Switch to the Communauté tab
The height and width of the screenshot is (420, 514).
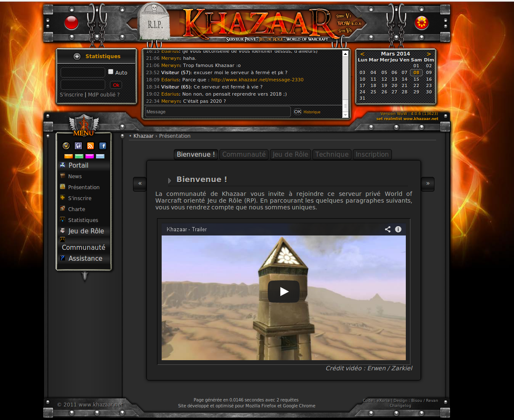coord(244,155)
